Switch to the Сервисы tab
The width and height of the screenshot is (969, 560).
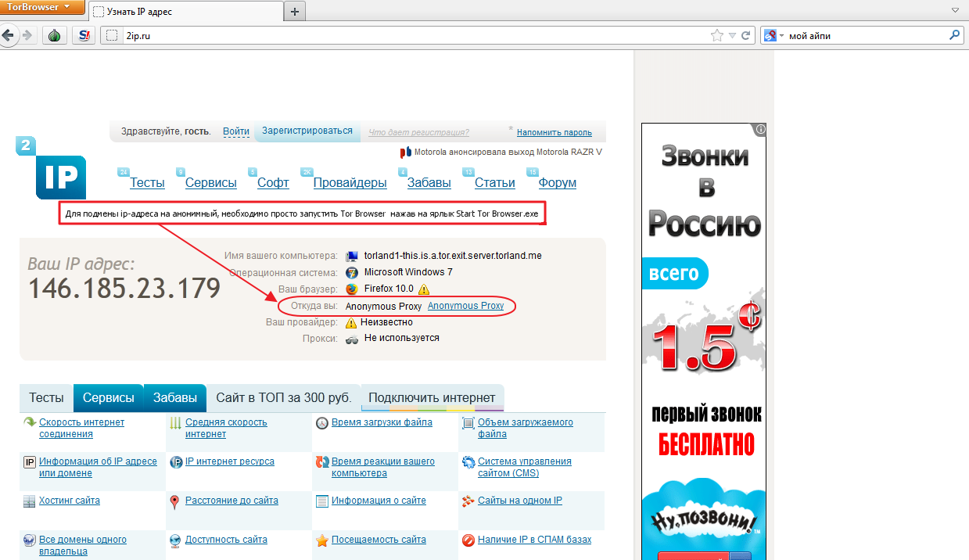point(109,397)
